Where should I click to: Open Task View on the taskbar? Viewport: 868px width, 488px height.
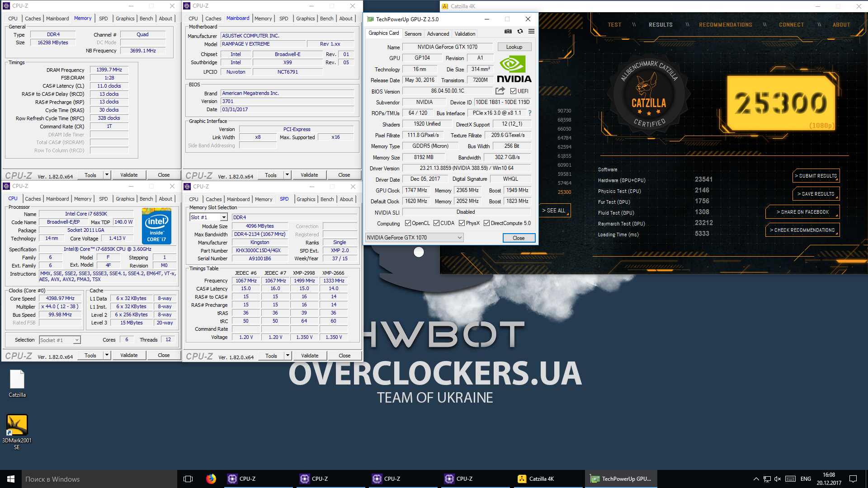click(188, 479)
